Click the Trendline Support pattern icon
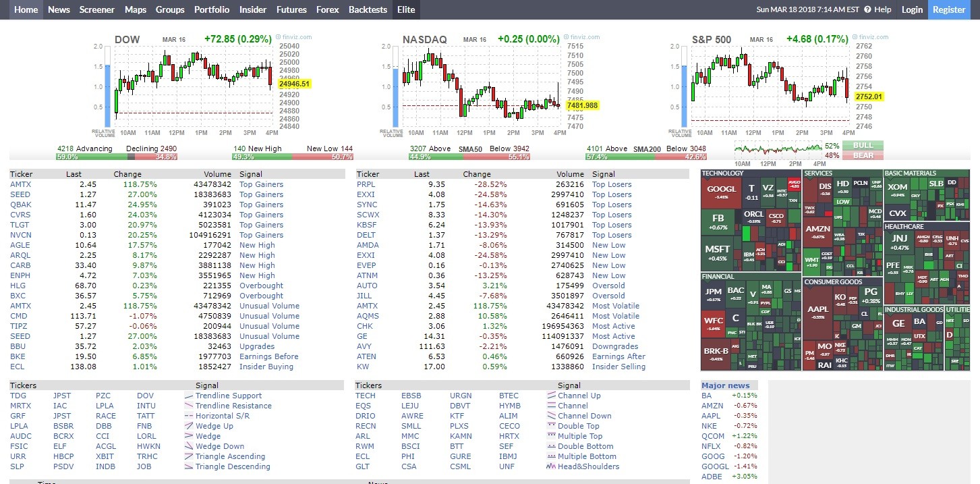Image resolution: width=980 pixels, height=484 pixels. 189,396
